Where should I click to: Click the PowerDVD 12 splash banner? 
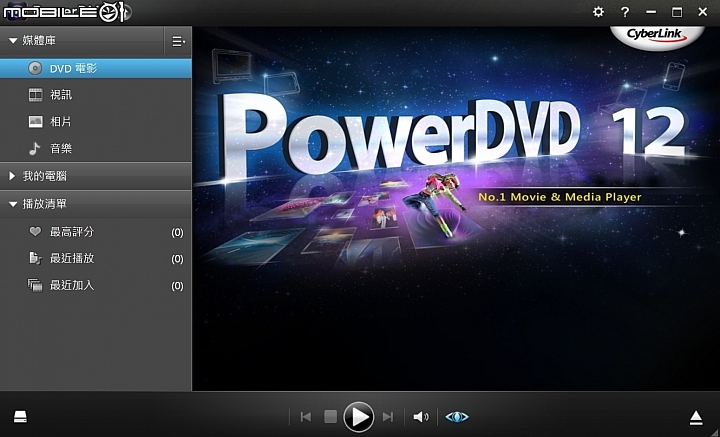coord(456,209)
